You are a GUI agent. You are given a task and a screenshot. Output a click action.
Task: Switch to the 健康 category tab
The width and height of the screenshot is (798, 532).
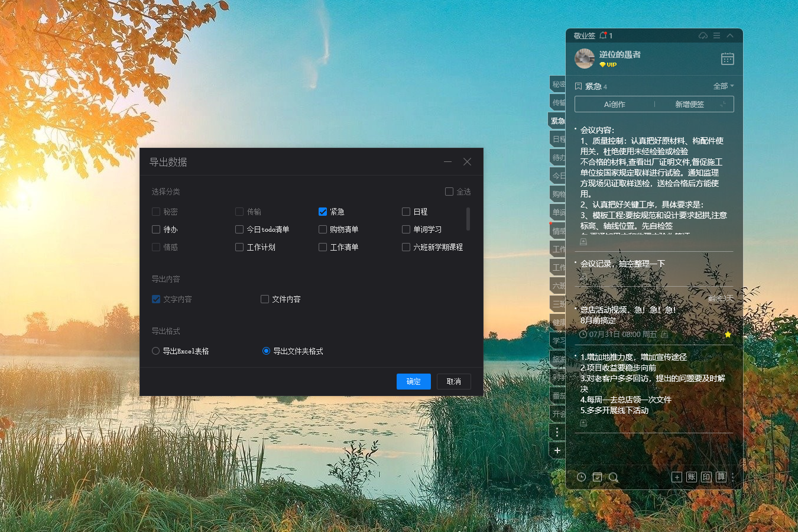tap(557, 322)
